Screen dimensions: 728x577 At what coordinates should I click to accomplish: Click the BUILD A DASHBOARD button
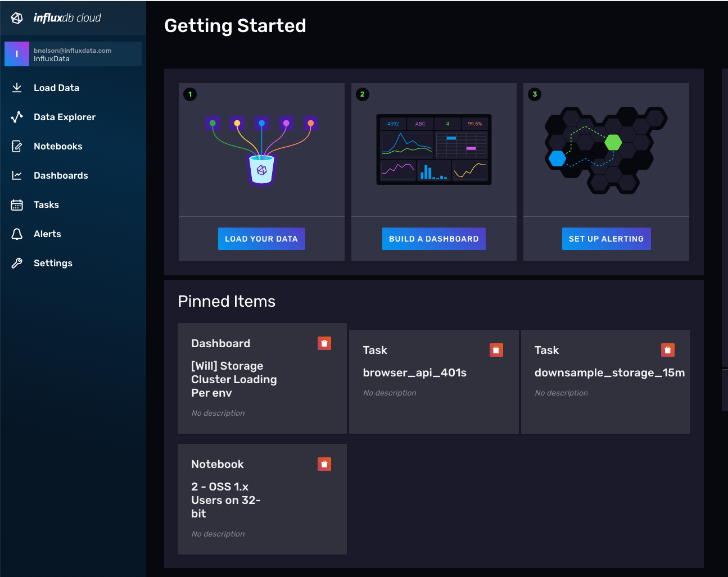(x=433, y=239)
